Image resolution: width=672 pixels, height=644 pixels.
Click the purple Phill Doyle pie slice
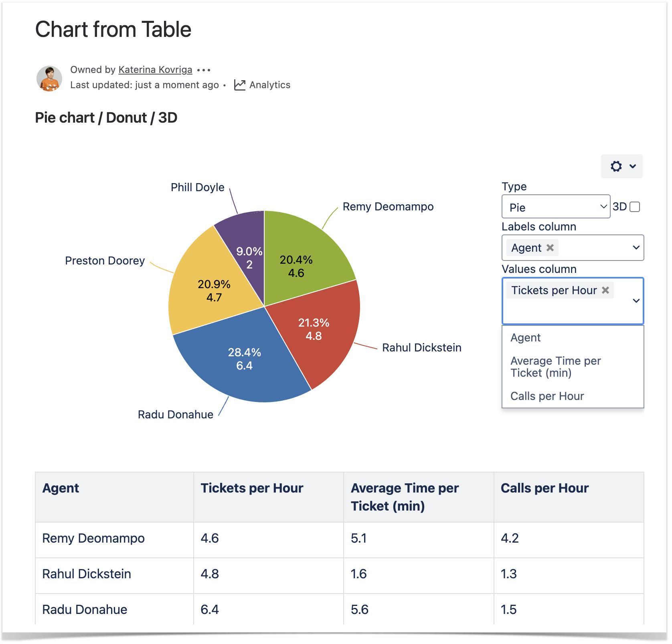(245, 236)
